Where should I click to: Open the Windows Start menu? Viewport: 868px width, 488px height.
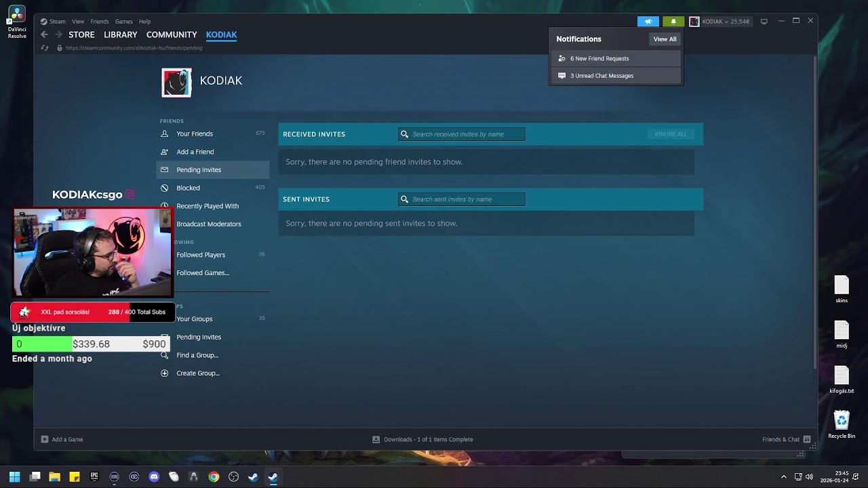15,476
